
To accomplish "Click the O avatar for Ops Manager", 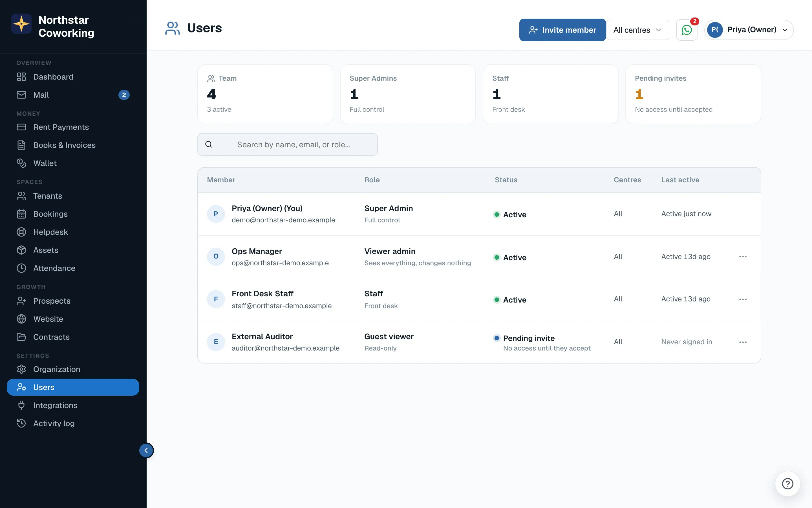I will click(x=216, y=257).
